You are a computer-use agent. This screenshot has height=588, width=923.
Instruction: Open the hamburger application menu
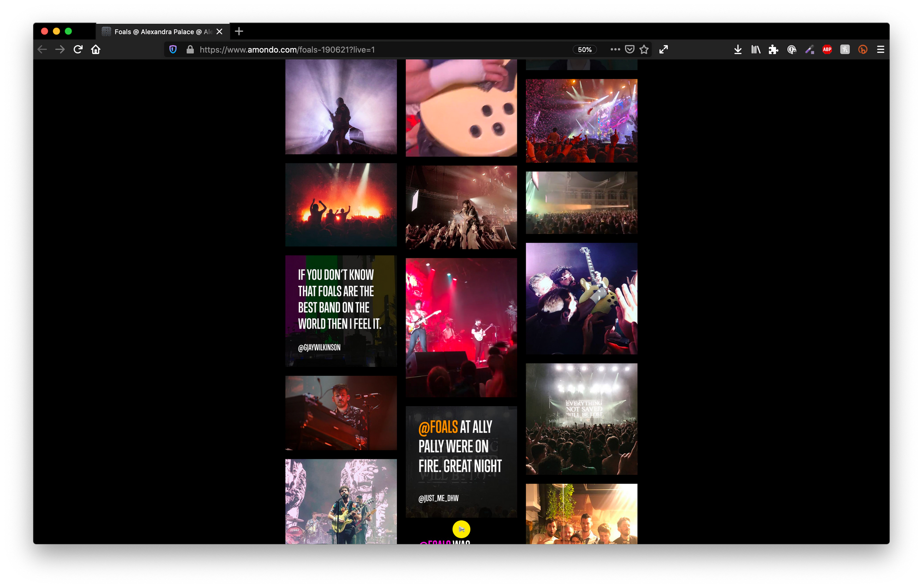coord(881,49)
